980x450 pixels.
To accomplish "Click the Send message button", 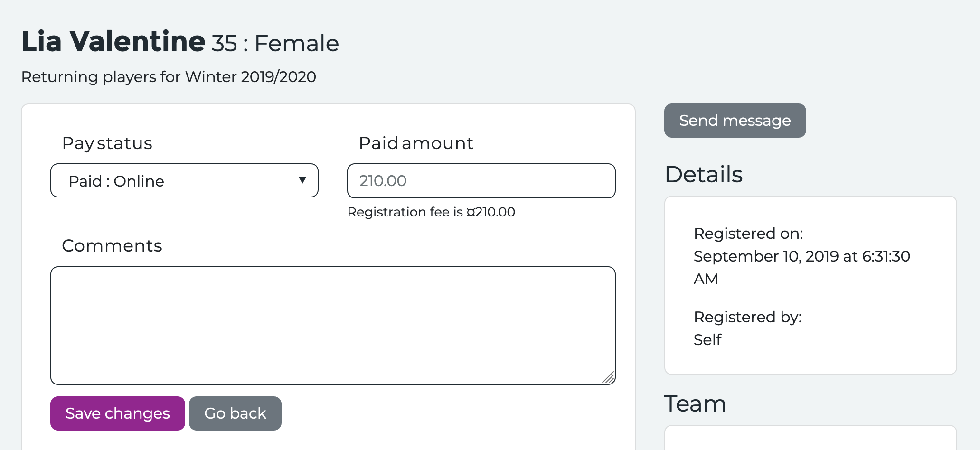I will click(735, 121).
